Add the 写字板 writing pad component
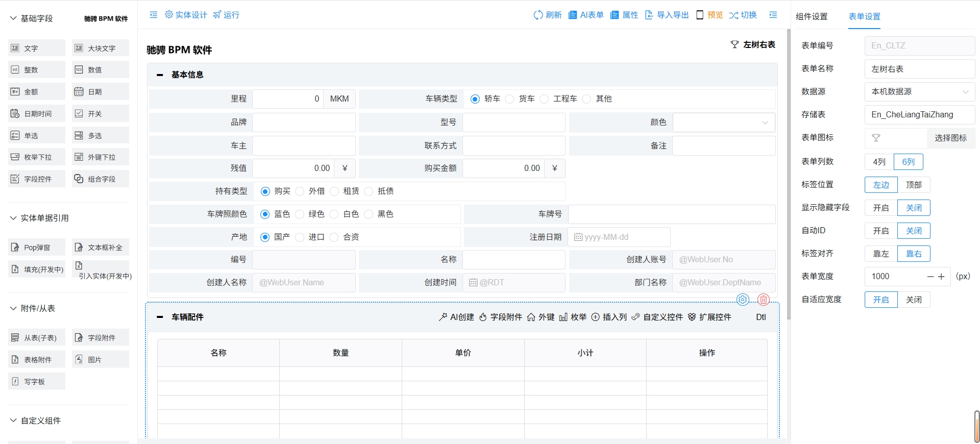Screen dimensions: 980x444 tap(37, 381)
